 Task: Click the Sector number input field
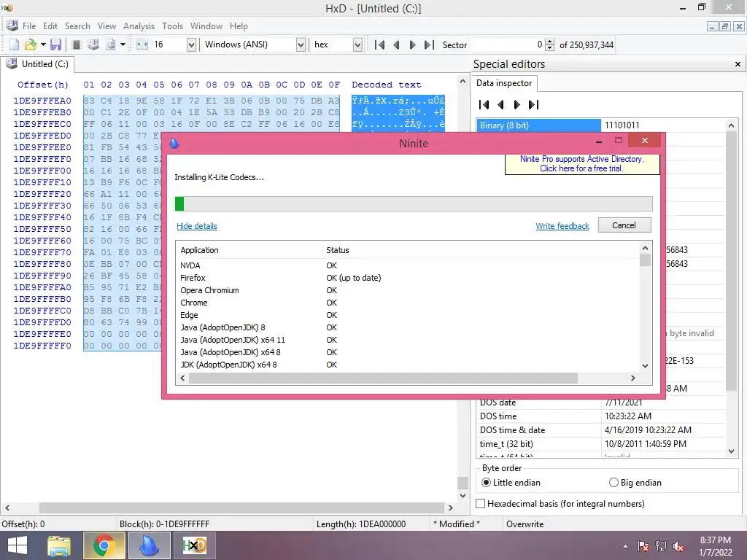pyautogui.click(x=506, y=44)
